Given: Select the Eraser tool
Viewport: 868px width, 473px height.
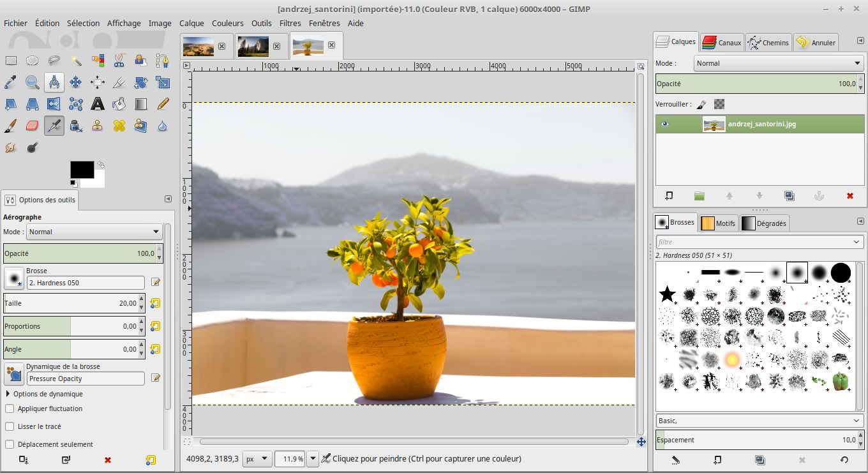Looking at the screenshot, I should point(33,126).
